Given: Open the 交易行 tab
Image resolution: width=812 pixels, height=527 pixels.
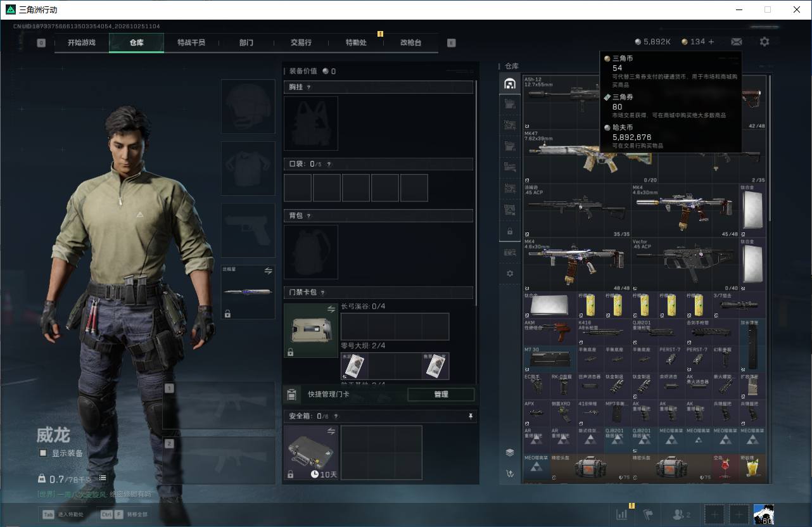Looking at the screenshot, I should 301,42.
